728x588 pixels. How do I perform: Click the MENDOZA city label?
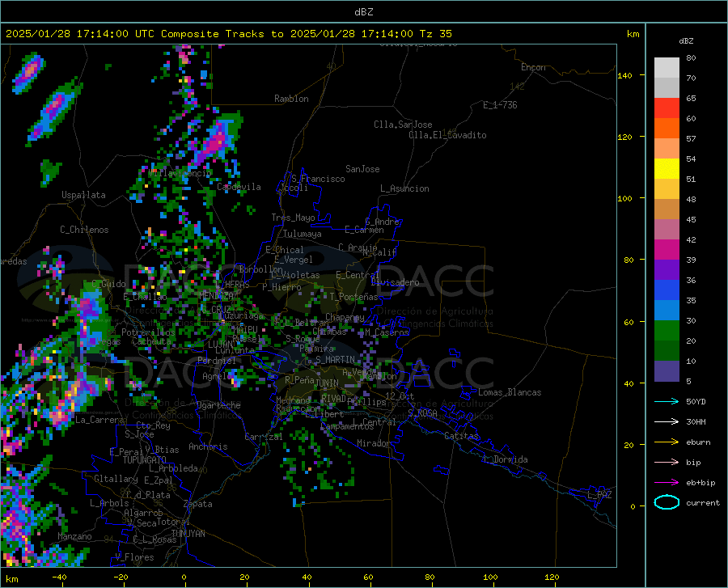click(216, 295)
